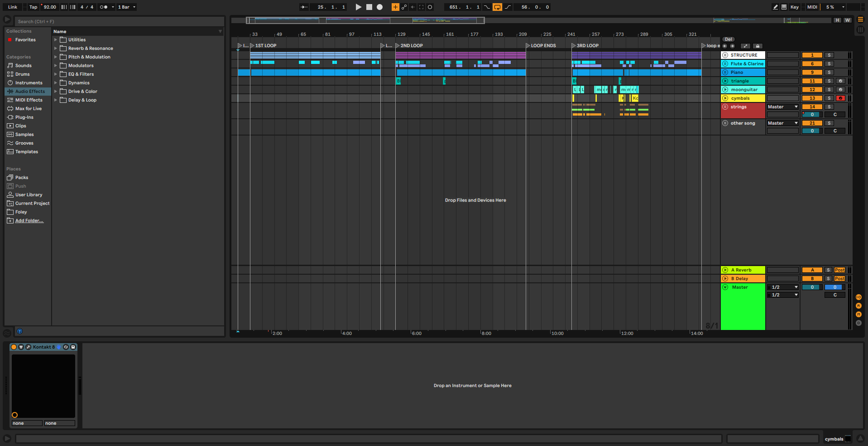This screenshot has height=446, width=868.
Task: Toggle track activator 11 for triangle
Action: 812,81
